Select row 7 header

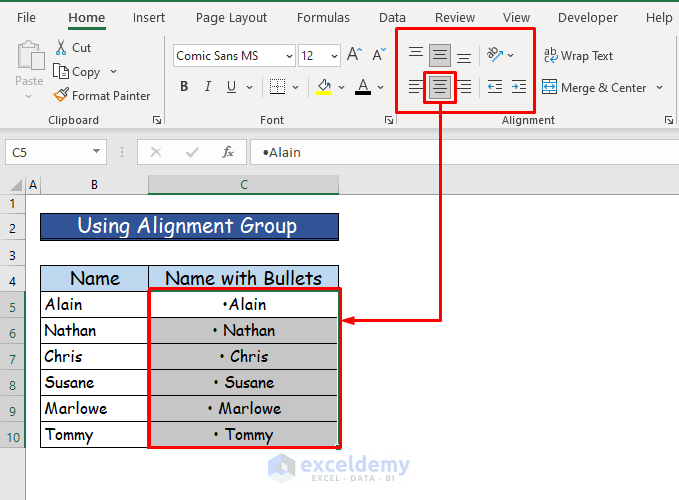coord(13,359)
